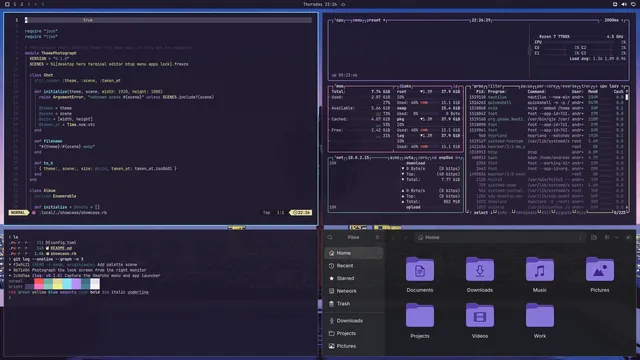The width and height of the screenshot is (640, 360).
Task: Open the Videos folder
Action: (x=480, y=321)
